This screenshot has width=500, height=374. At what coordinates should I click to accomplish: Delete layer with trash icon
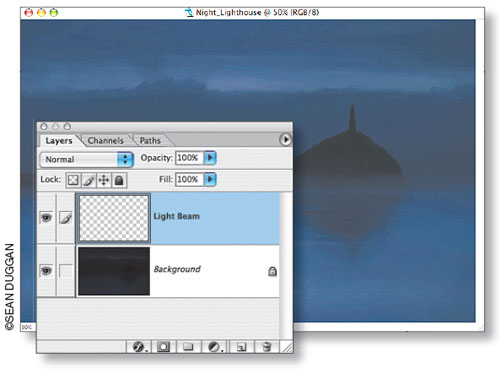(267, 347)
